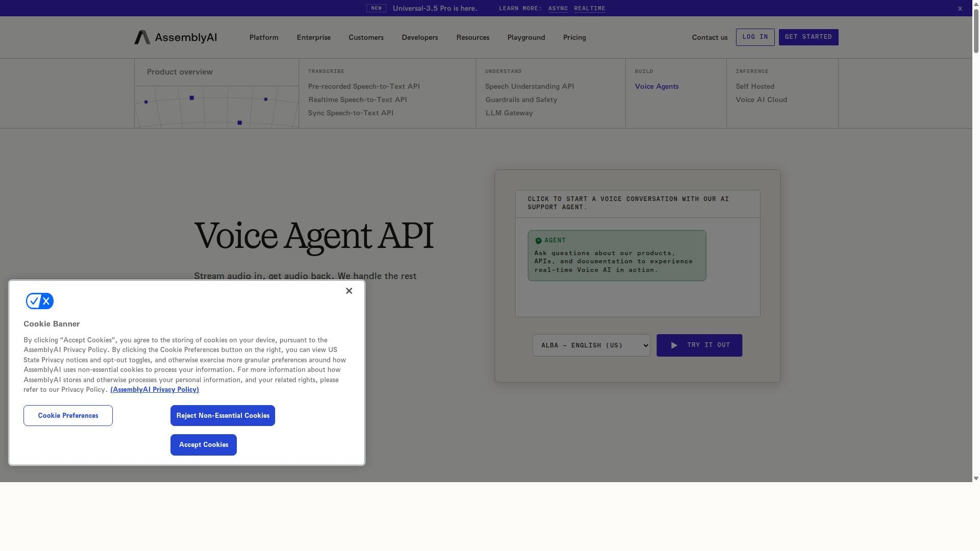
Task: Open the Pricing page
Action: [x=575, y=37]
